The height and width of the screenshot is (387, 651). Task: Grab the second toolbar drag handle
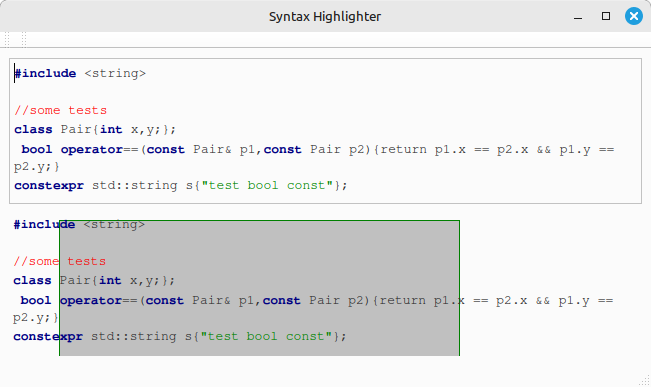[24, 40]
